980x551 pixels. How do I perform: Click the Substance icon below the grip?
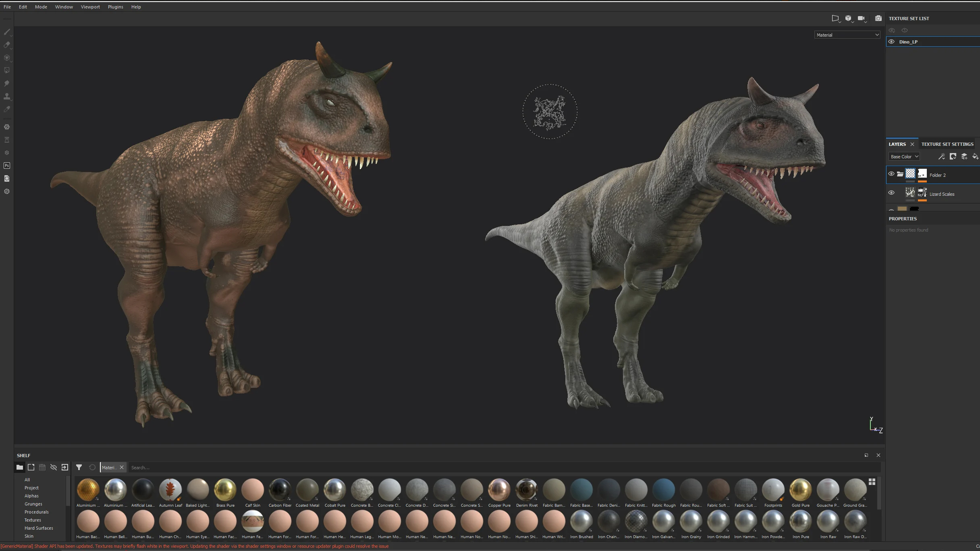[x=7, y=127]
